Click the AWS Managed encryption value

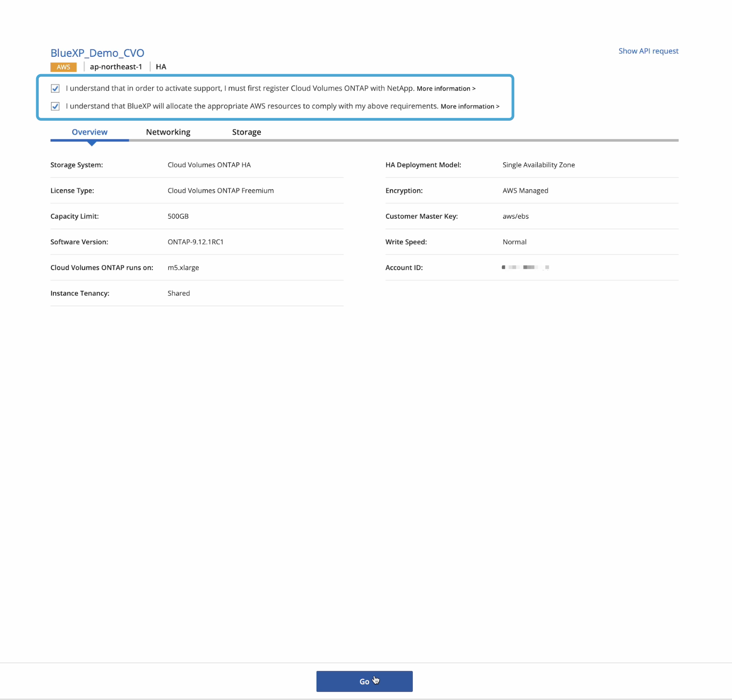point(525,191)
